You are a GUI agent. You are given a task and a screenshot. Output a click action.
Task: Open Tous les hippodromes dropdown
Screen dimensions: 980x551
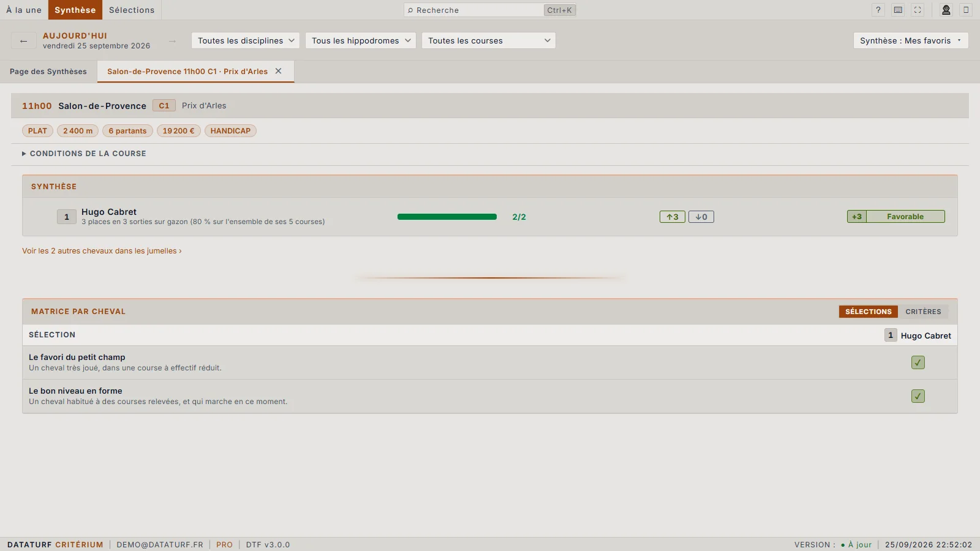tap(361, 40)
